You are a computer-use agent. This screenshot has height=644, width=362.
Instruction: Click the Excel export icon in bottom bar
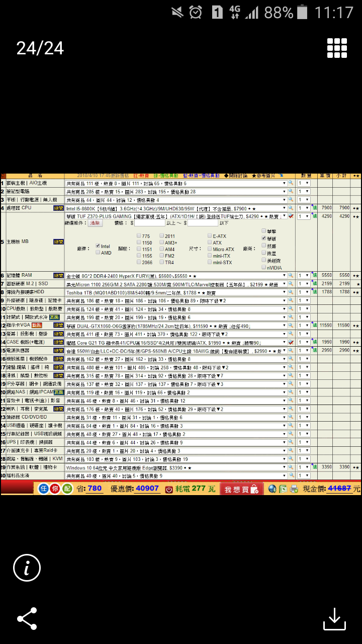283,489
